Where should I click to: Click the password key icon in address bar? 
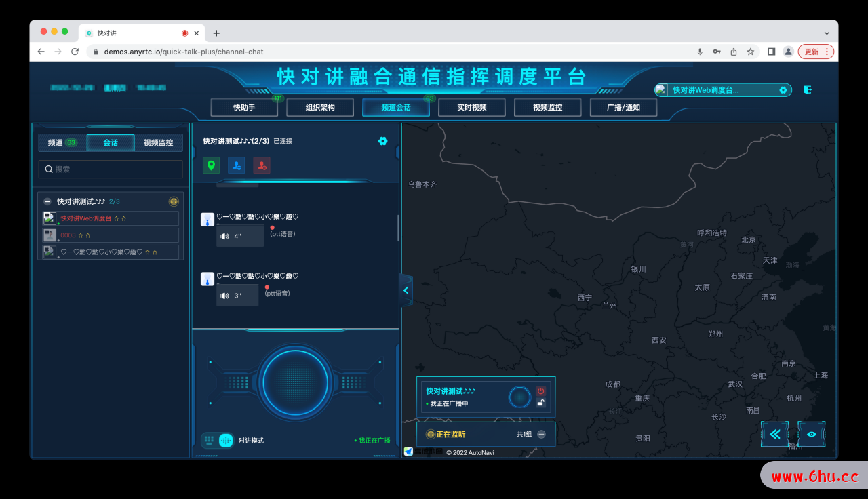(x=717, y=52)
